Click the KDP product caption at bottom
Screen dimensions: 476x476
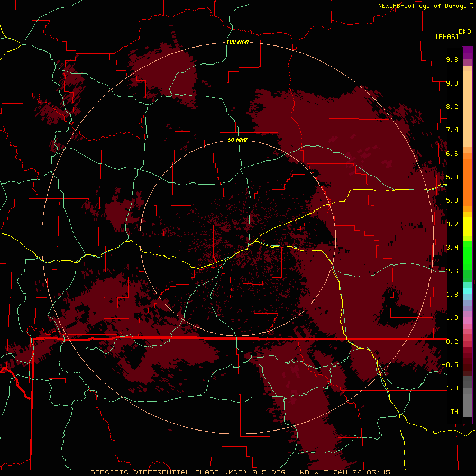pos(241,472)
